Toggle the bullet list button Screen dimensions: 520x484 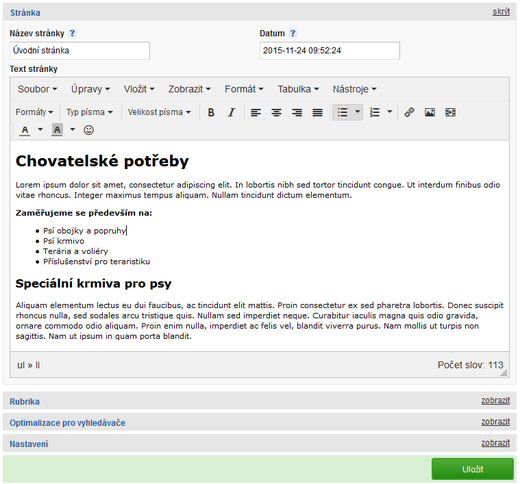tap(342, 112)
